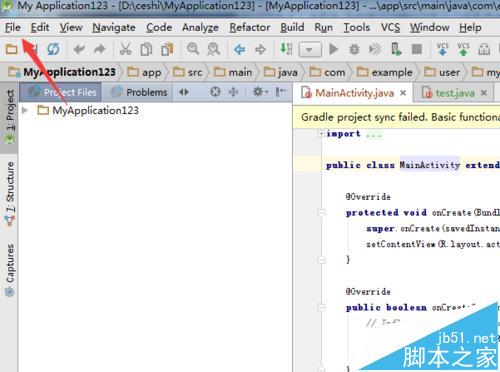Click the Debug bug icon
500x372 pixels.
[x=354, y=49]
